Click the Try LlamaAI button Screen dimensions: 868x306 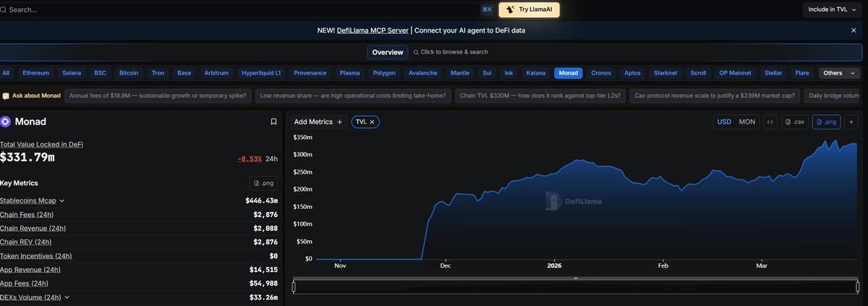tap(529, 9)
